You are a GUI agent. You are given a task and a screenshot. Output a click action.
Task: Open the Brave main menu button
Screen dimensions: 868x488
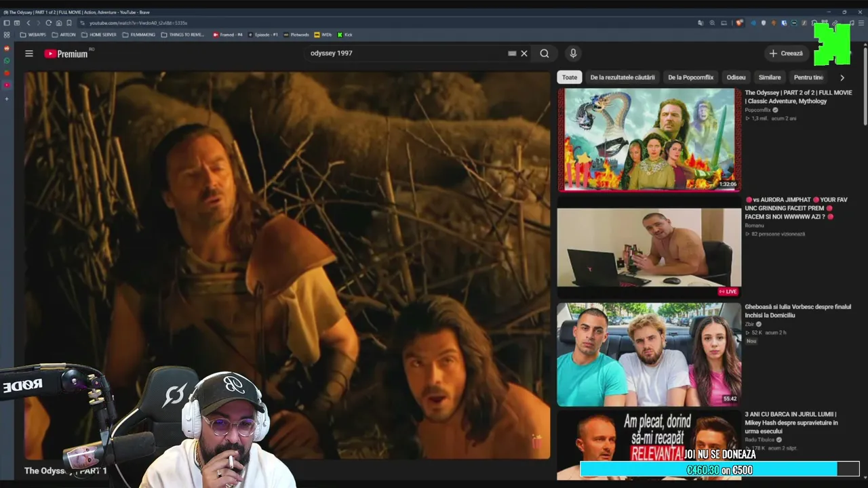(862, 23)
